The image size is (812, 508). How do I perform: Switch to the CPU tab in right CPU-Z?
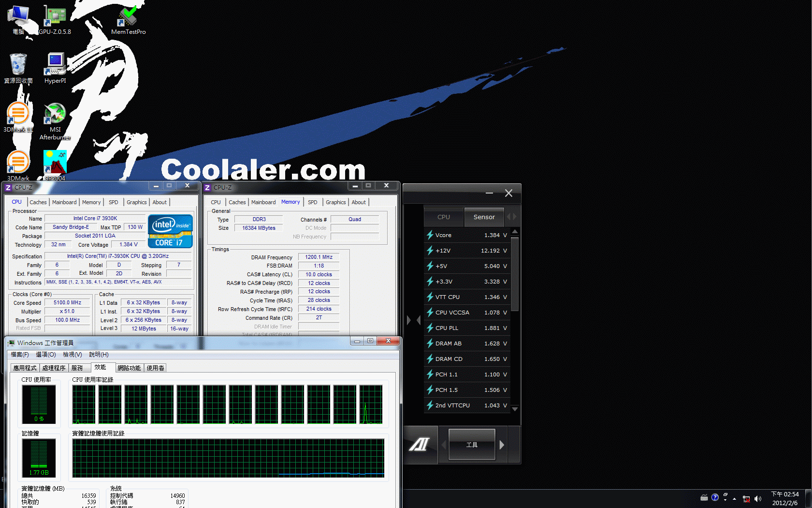click(x=216, y=202)
